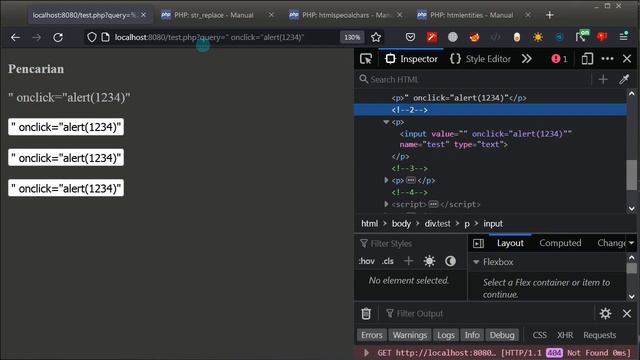Close the localhost test.php tab
Screen dimensions: 640x360
click(x=143, y=15)
